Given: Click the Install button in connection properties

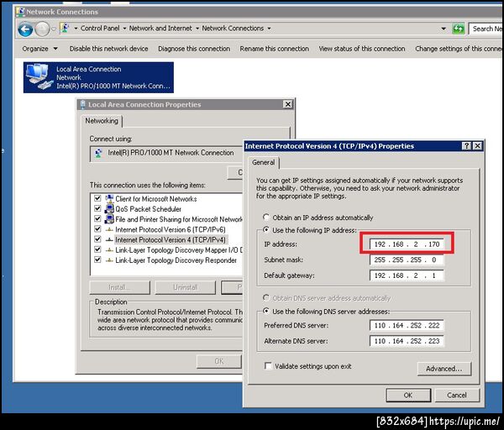Looking at the screenshot, I should coord(119,287).
